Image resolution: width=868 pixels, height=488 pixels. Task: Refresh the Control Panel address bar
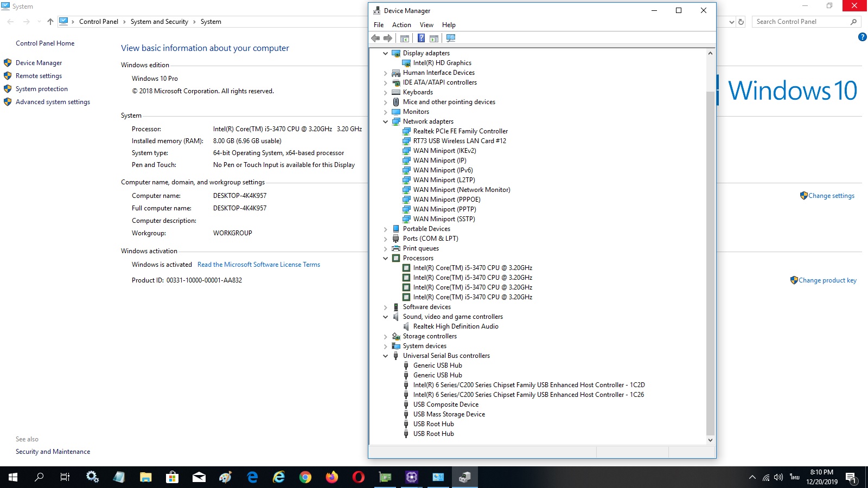coord(741,22)
